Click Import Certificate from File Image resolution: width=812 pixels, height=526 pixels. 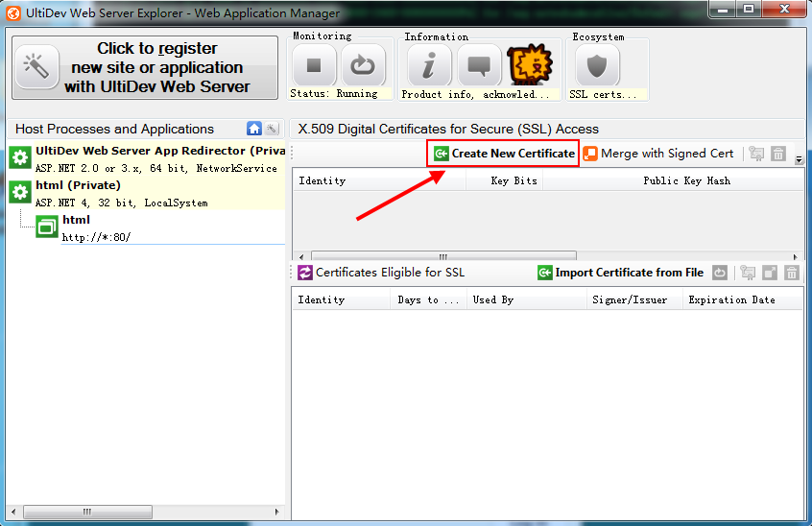pos(620,273)
